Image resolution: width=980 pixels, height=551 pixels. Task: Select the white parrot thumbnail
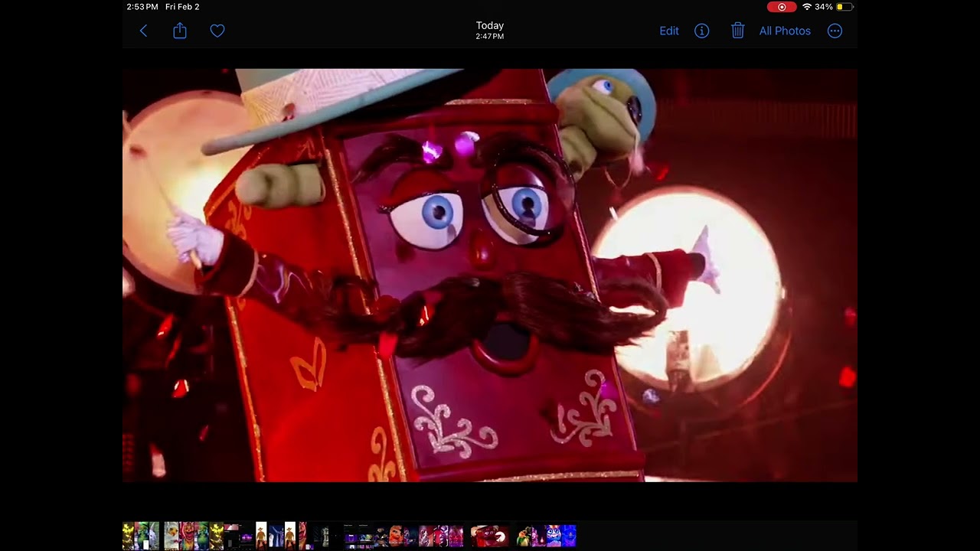coord(171,536)
